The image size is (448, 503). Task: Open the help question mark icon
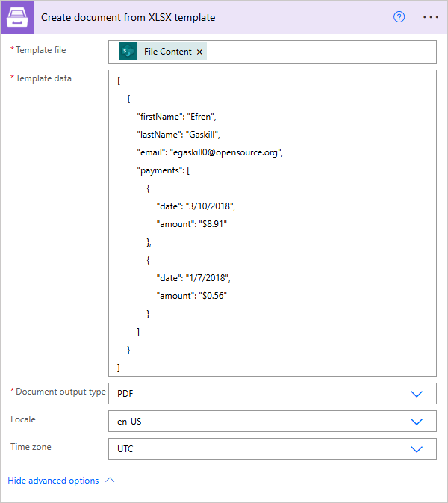399,17
